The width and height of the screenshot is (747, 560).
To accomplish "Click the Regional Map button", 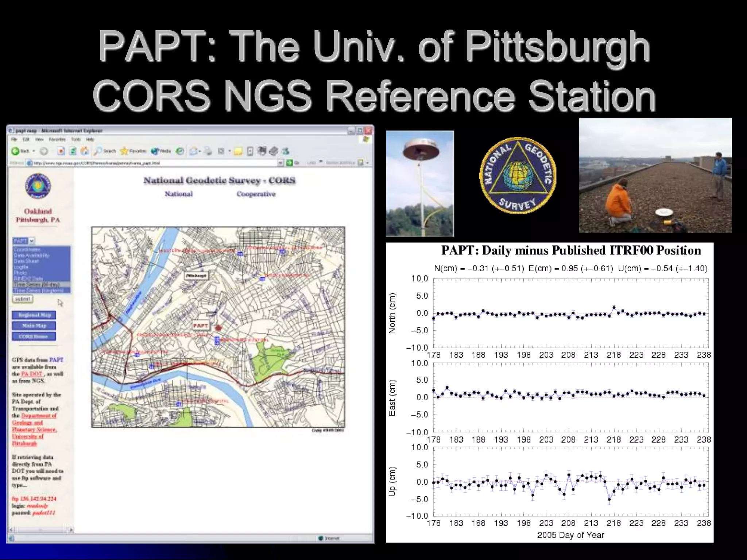I will (34, 315).
